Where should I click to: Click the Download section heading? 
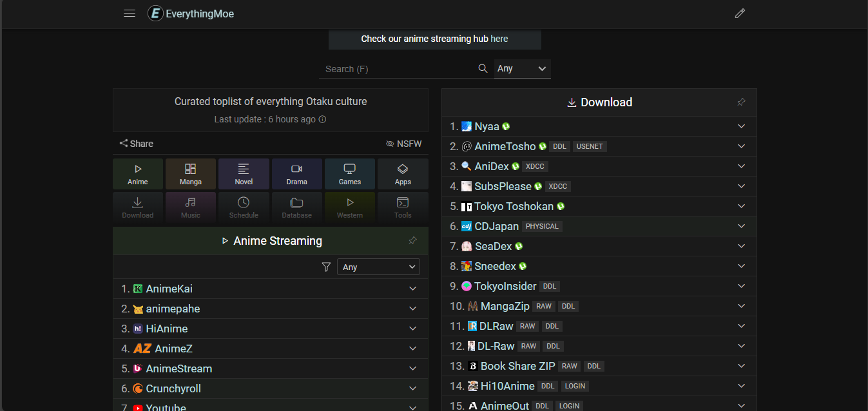[599, 102]
